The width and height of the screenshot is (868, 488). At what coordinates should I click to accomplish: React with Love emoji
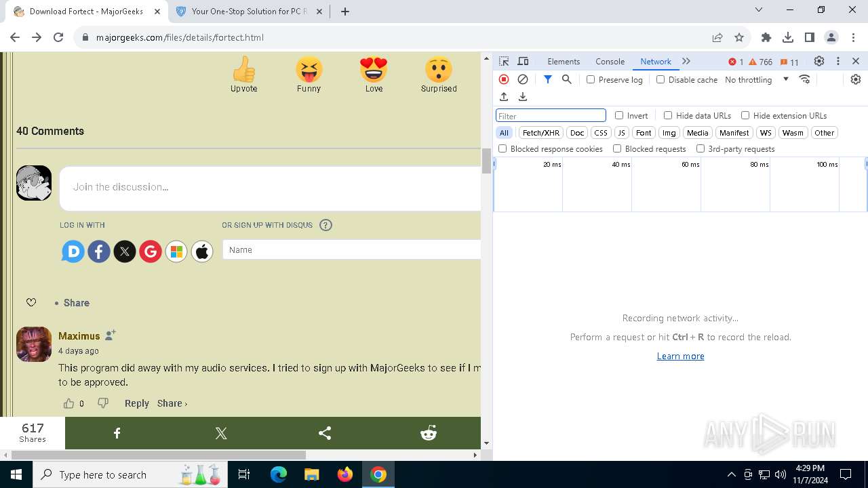coord(374,69)
